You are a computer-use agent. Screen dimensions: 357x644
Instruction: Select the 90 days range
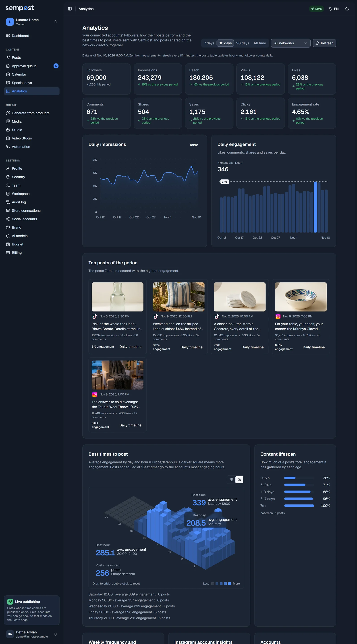(x=242, y=43)
